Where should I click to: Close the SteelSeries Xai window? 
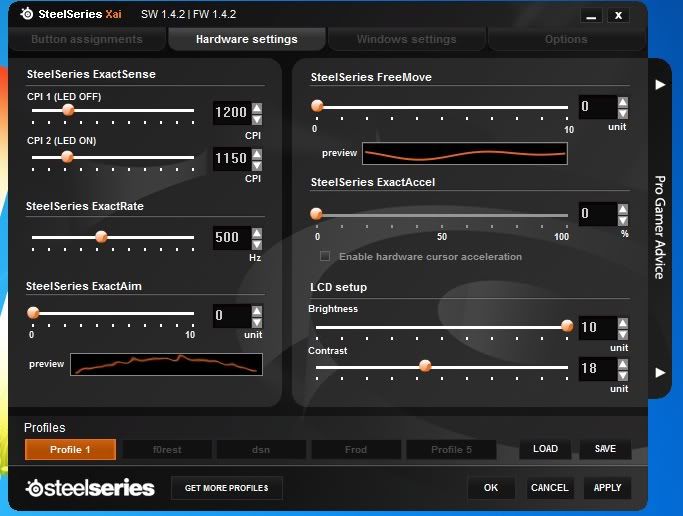point(618,16)
